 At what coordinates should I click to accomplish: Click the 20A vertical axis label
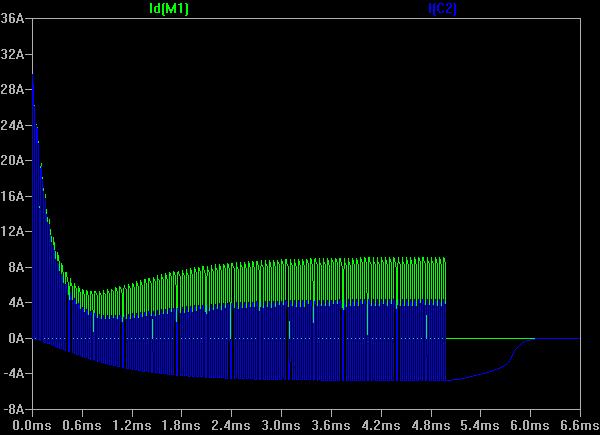pyautogui.click(x=14, y=160)
